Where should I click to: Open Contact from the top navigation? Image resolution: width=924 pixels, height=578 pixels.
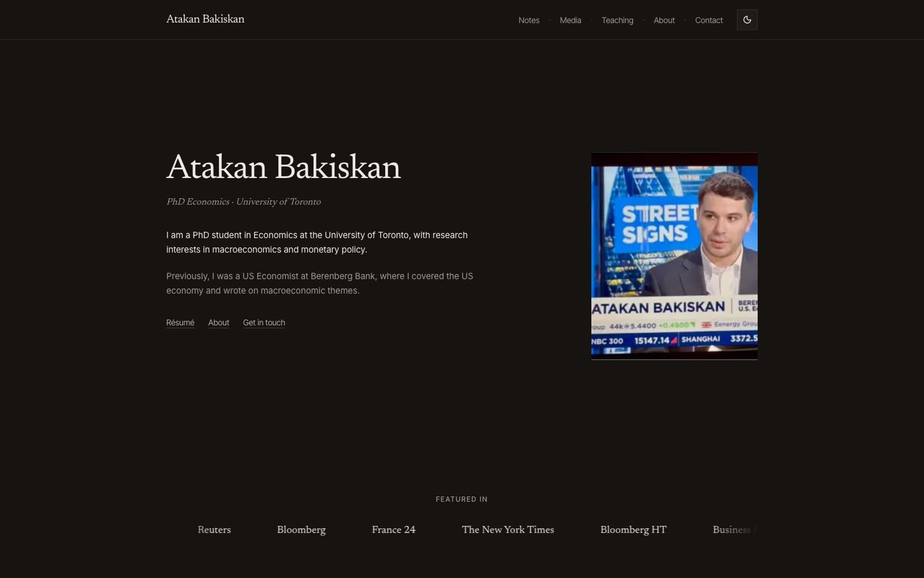709,20
